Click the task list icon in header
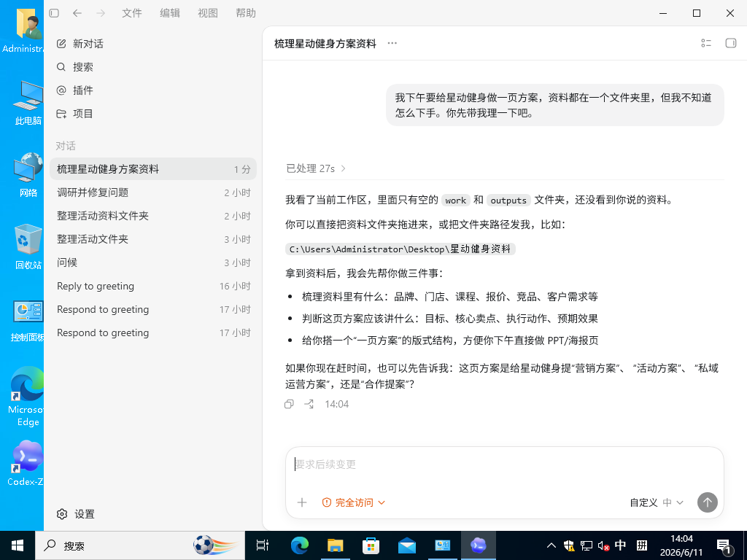Screen dimensions: 747x560 [x=706, y=43]
